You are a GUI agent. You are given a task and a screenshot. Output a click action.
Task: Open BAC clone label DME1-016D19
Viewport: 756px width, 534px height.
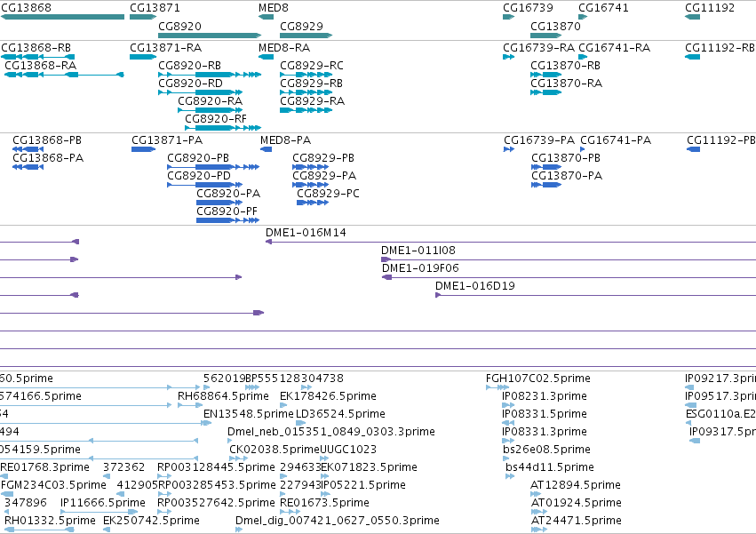[475, 286]
